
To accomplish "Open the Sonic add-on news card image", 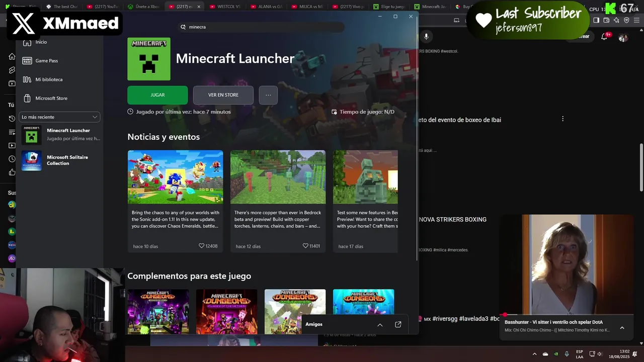I will click(175, 177).
